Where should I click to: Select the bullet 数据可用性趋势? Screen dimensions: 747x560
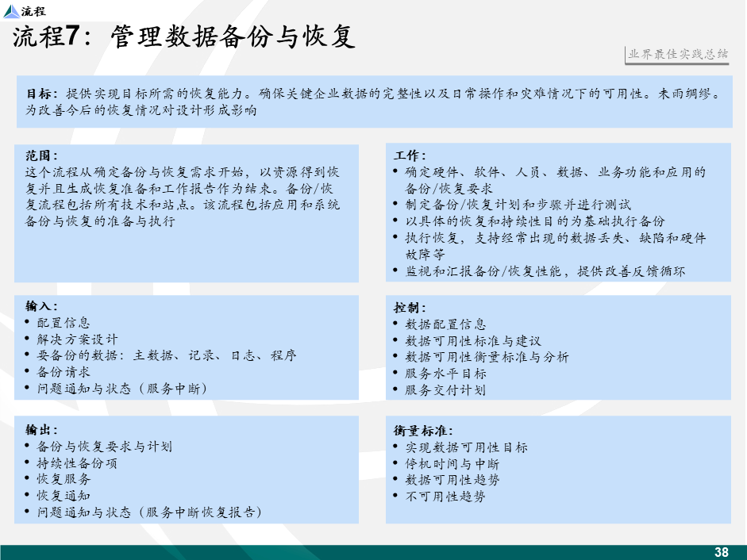pyautogui.click(x=452, y=480)
